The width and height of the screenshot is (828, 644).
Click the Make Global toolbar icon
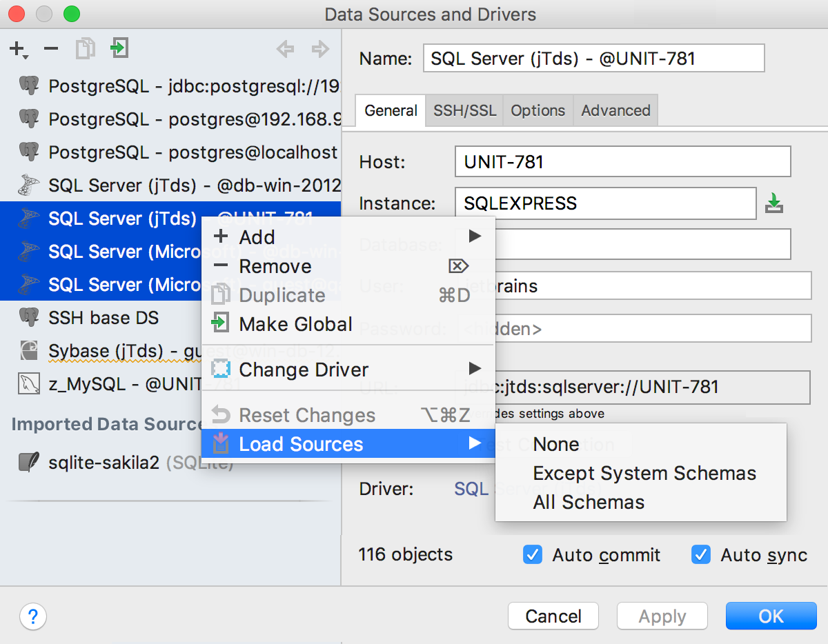119,48
